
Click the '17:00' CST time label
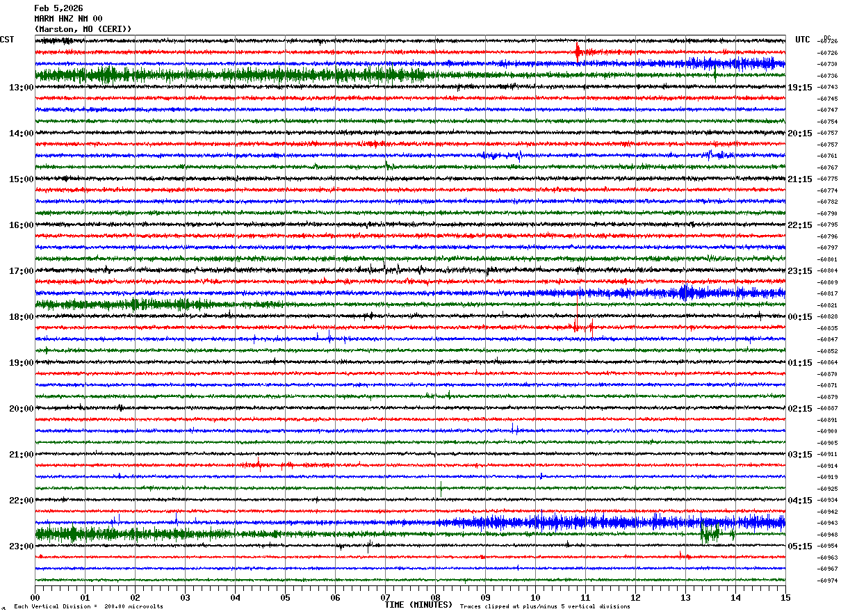pos(22,271)
